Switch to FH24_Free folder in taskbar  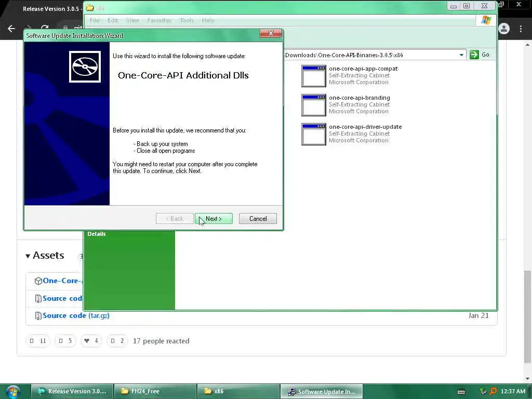click(155, 391)
